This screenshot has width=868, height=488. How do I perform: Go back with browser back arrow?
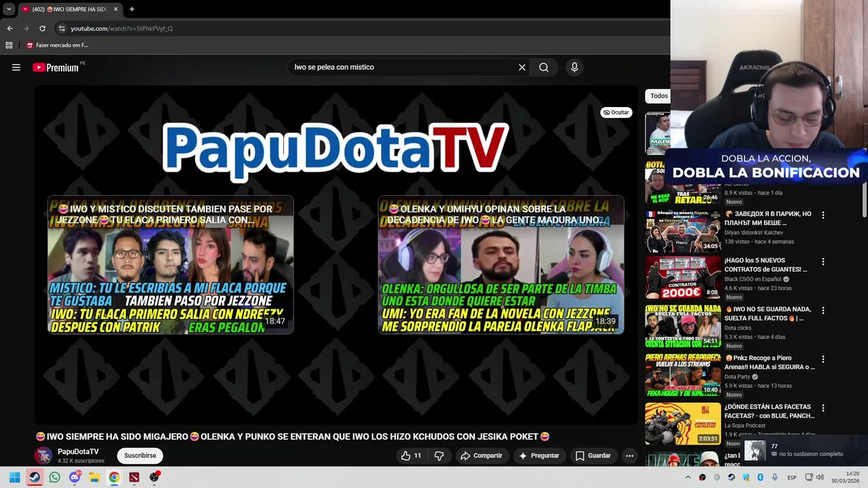(x=9, y=28)
